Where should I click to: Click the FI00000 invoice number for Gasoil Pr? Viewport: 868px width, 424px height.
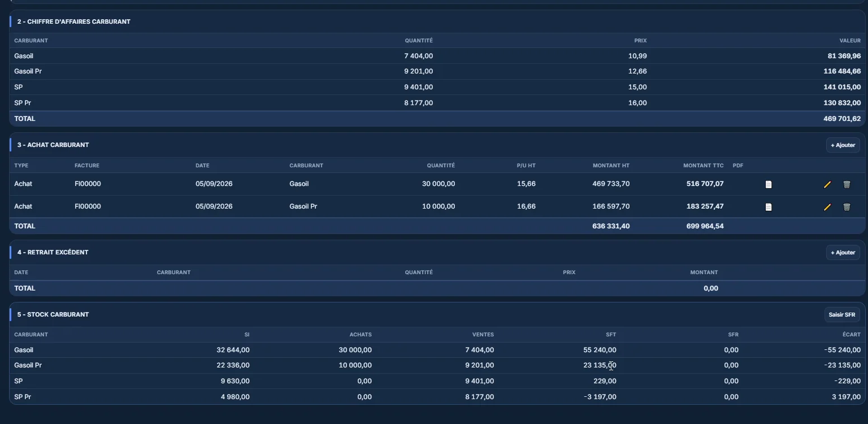pyautogui.click(x=88, y=206)
